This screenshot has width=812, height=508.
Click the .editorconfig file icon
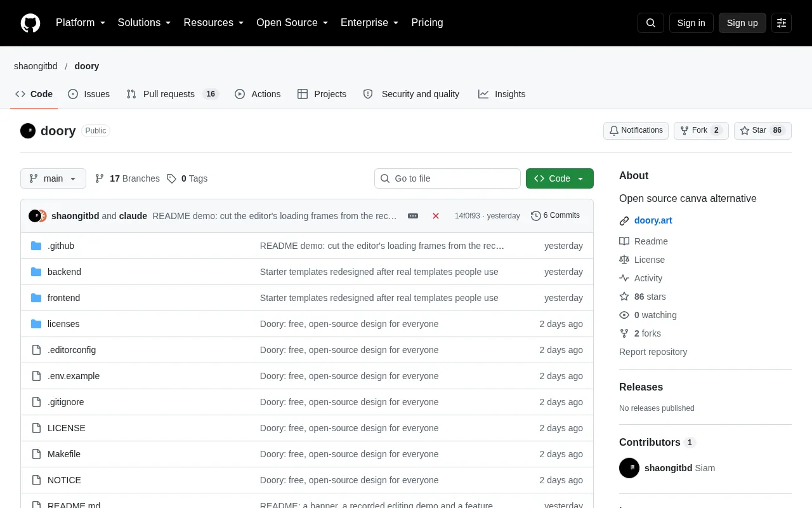pyautogui.click(x=36, y=350)
